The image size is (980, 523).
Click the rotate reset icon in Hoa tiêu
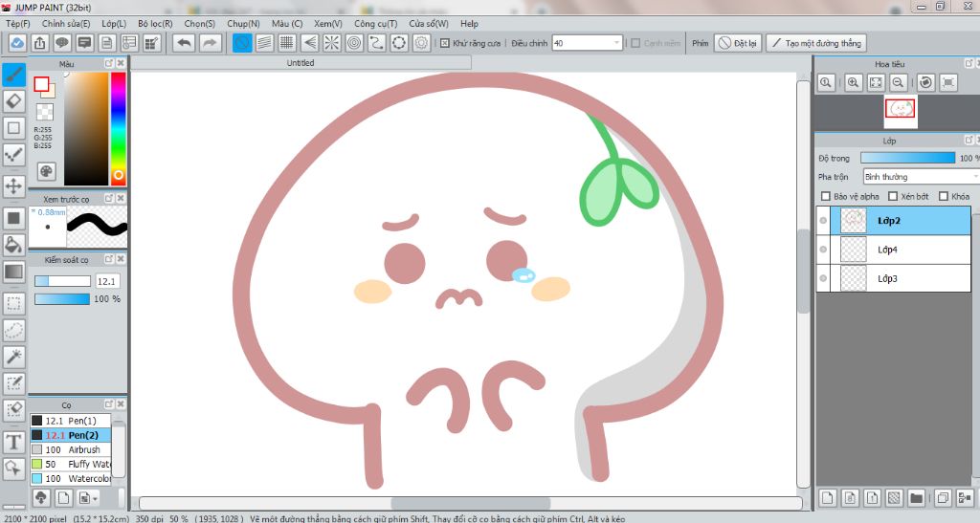click(x=925, y=82)
